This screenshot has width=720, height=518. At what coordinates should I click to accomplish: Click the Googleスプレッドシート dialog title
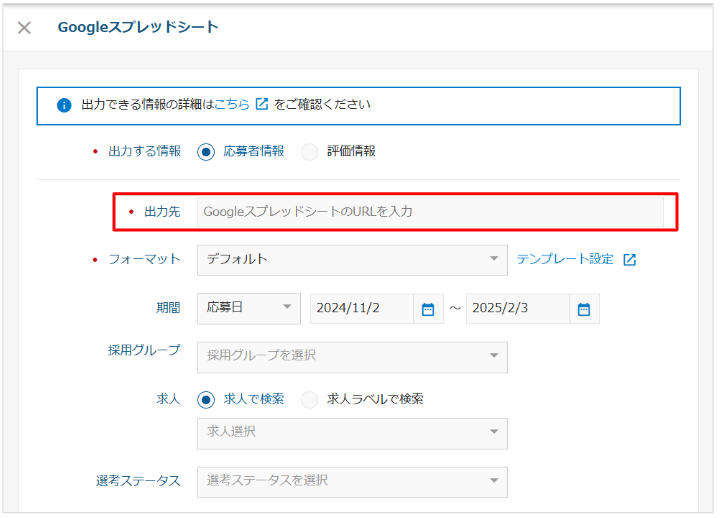click(138, 27)
